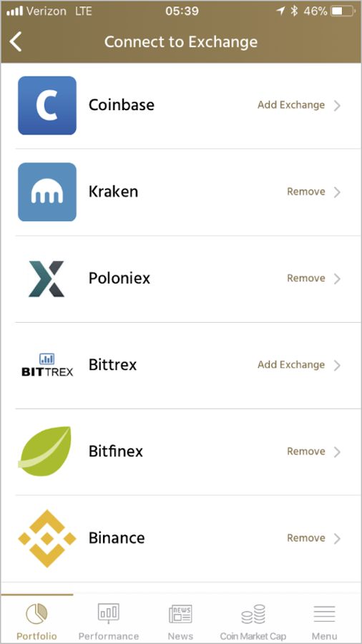Go back using the header arrow
The image size is (362, 644).
(x=16, y=42)
